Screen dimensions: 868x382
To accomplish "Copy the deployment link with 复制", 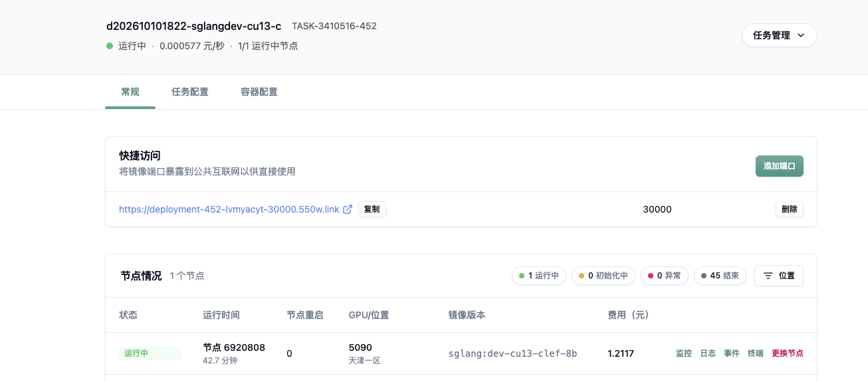I will (x=372, y=209).
